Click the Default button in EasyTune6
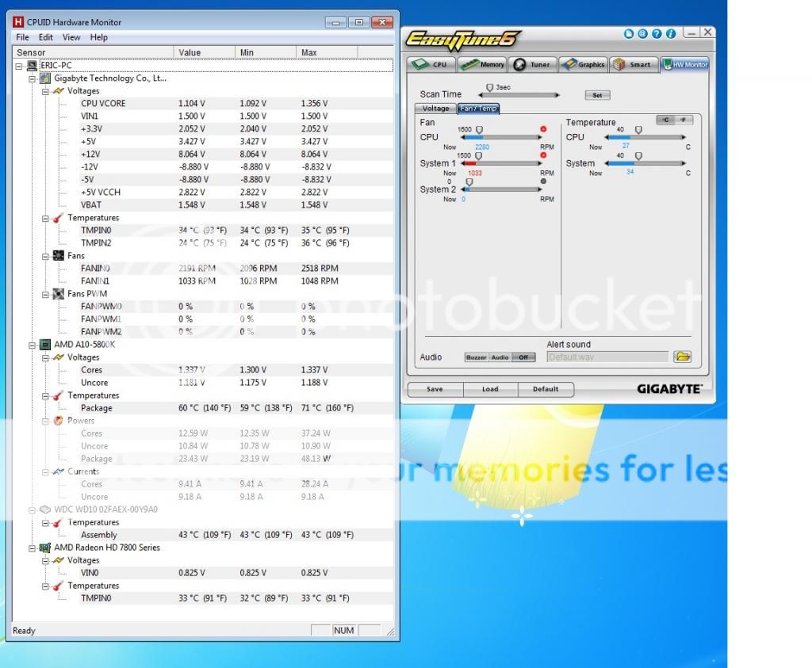This screenshot has width=812, height=668. coord(546,389)
